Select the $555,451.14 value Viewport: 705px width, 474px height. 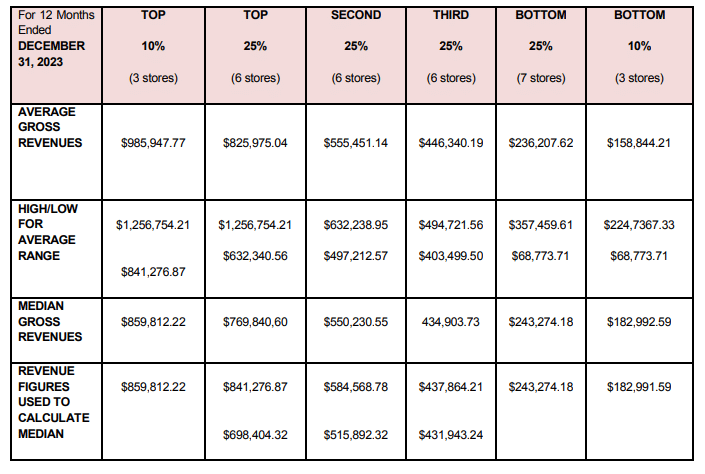click(x=356, y=143)
